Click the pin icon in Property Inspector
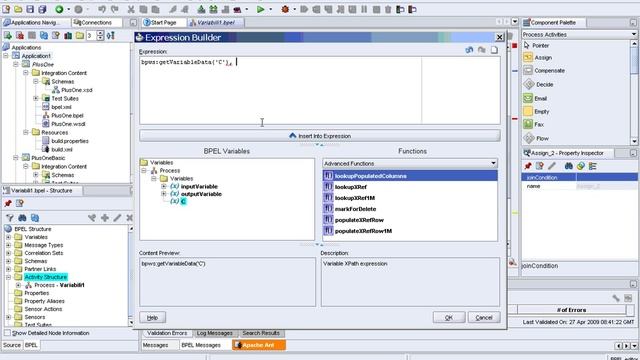 (x=528, y=166)
